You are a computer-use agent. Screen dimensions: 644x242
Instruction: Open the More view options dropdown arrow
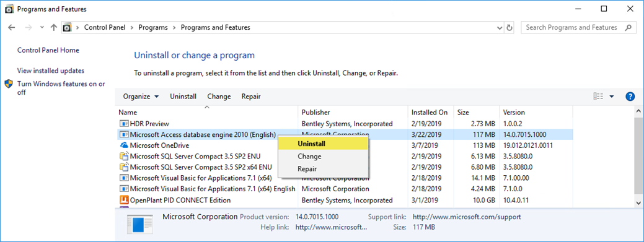pyautogui.click(x=612, y=97)
